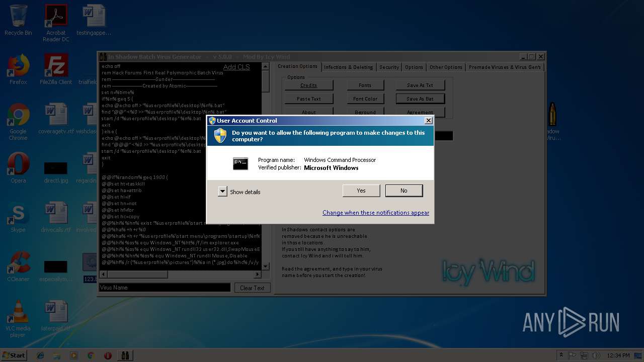Open Opera taskbar icon

pyautogui.click(x=108, y=355)
